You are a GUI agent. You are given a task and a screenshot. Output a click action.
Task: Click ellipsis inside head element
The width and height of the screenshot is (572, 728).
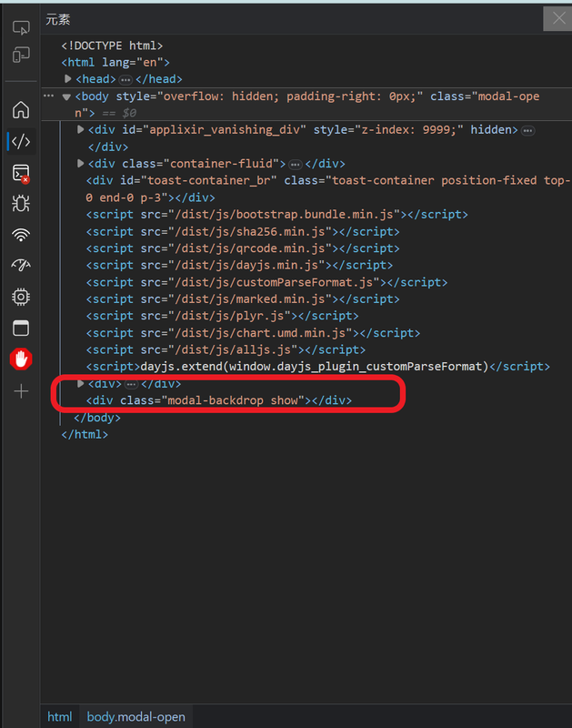pyautogui.click(x=125, y=80)
